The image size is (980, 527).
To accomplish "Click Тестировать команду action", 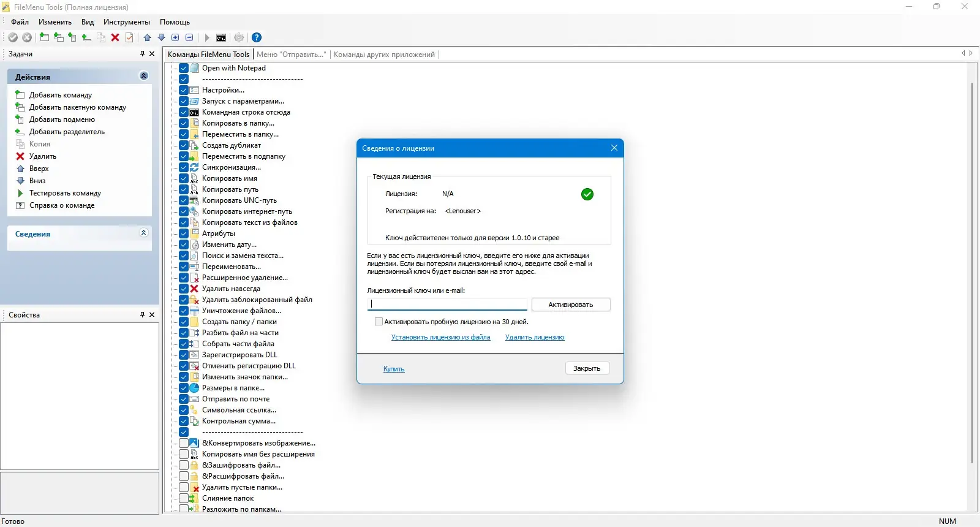I will (65, 193).
